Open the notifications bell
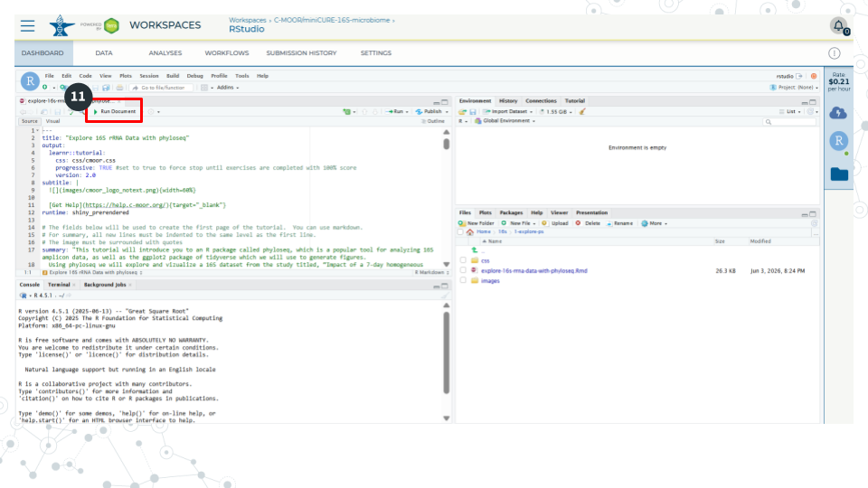Screen dimensions: 868x488 point(839,25)
